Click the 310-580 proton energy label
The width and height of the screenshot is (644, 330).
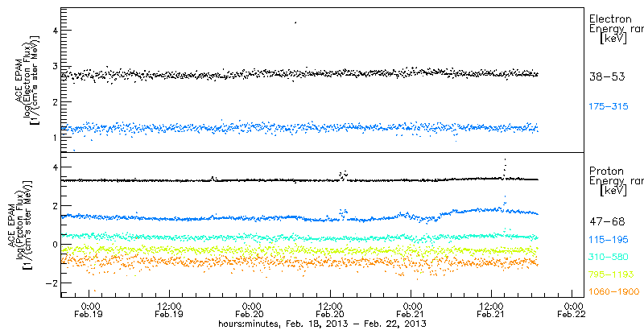(609, 257)
